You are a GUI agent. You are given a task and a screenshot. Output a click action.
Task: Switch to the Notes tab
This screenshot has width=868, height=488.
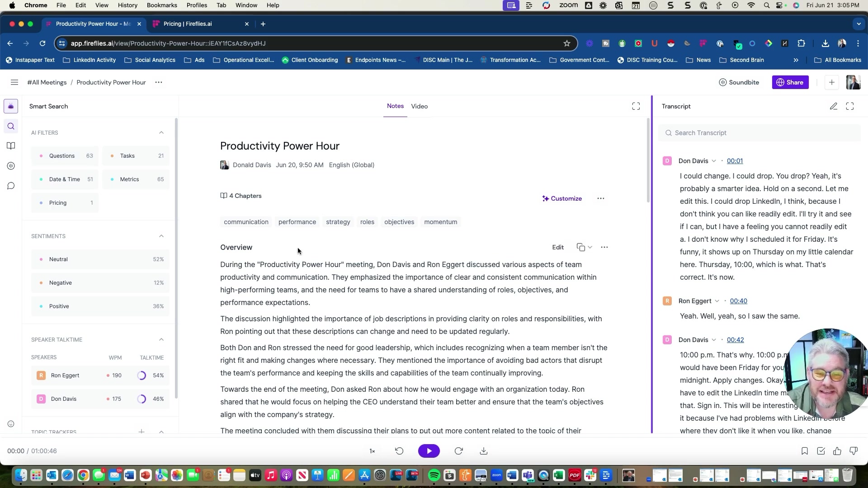[395, 106]
